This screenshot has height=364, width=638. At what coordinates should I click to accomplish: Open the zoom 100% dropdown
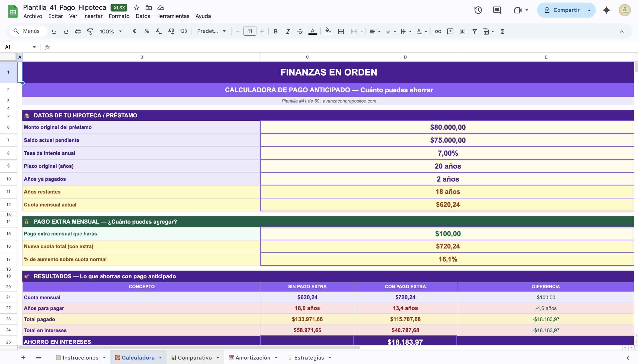[111, 32]
